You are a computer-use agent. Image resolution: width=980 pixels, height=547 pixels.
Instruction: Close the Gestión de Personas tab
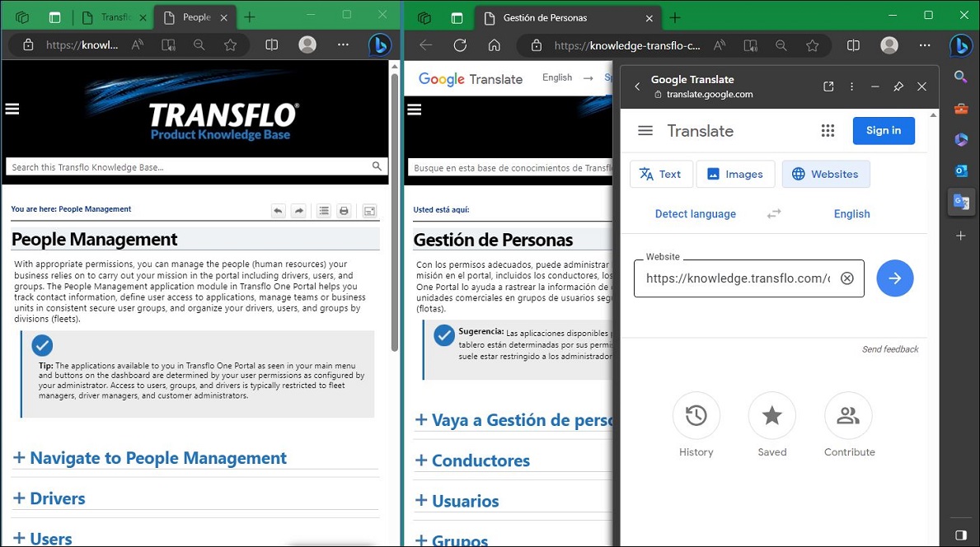[649, 18]
